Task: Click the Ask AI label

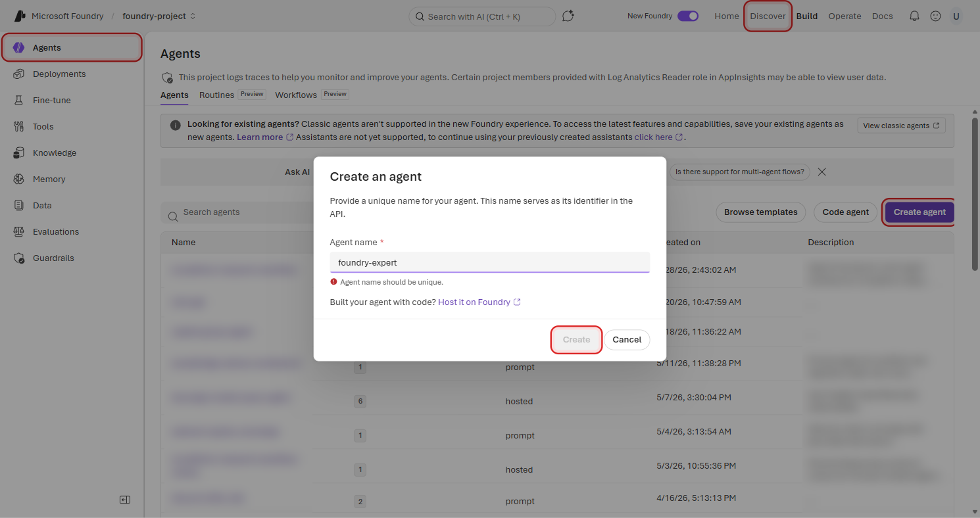Action: click(x=297, y=172)
